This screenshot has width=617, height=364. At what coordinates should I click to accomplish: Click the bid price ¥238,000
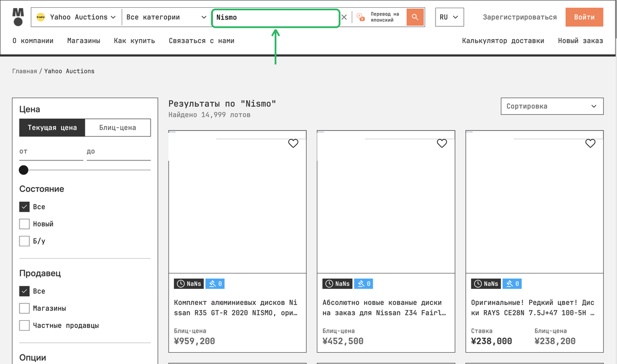coord(492,341)
